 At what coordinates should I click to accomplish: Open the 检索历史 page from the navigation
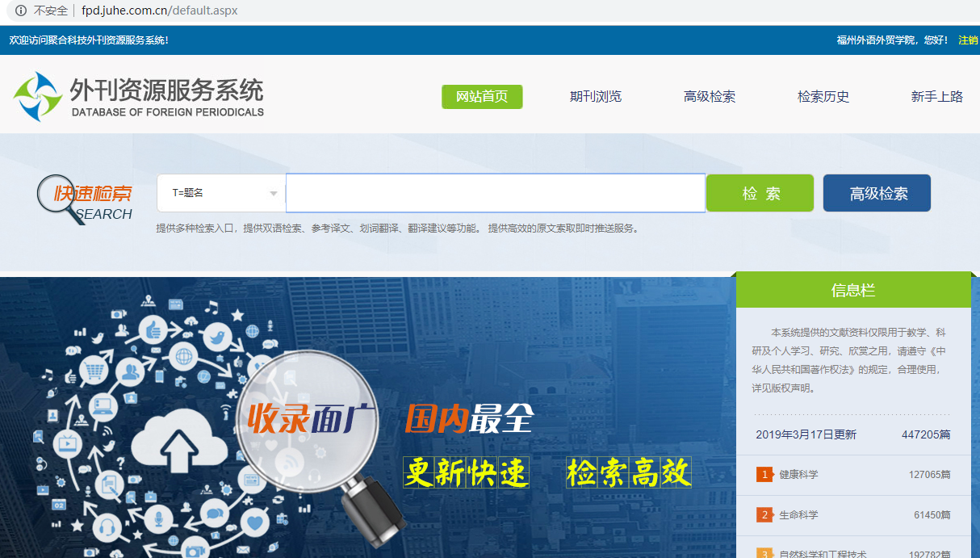pos(823,96)
